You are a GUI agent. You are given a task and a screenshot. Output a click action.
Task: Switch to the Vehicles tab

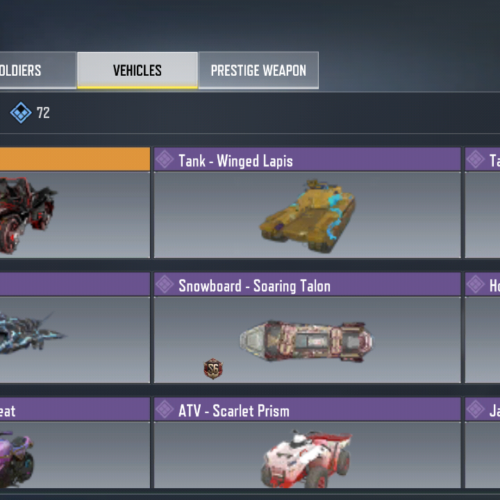click(x=137, y=70)
